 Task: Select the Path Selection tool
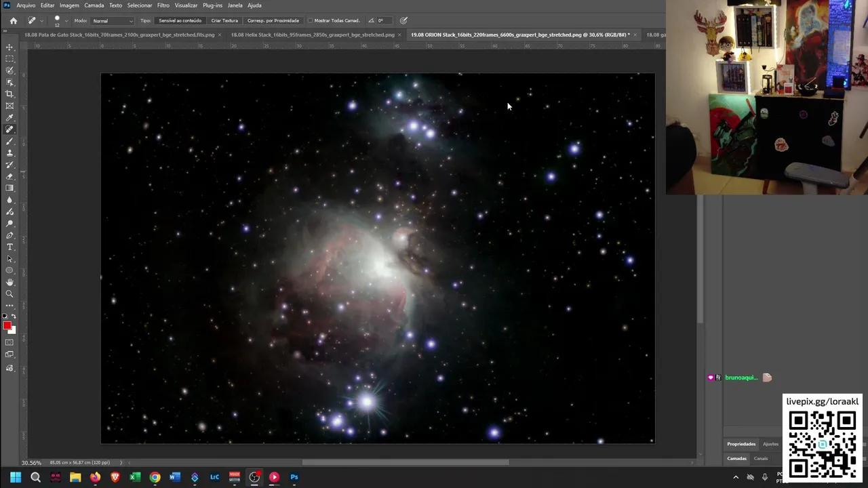click(9, 259)
